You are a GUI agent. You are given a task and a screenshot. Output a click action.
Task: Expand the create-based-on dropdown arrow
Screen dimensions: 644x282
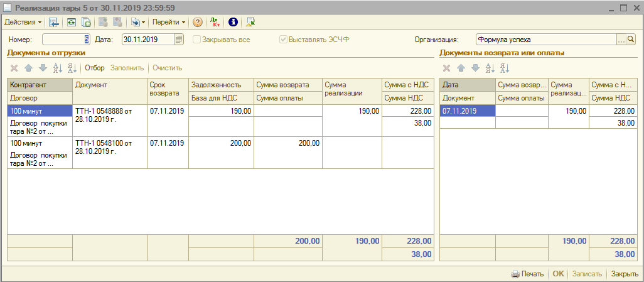point(143,22)
